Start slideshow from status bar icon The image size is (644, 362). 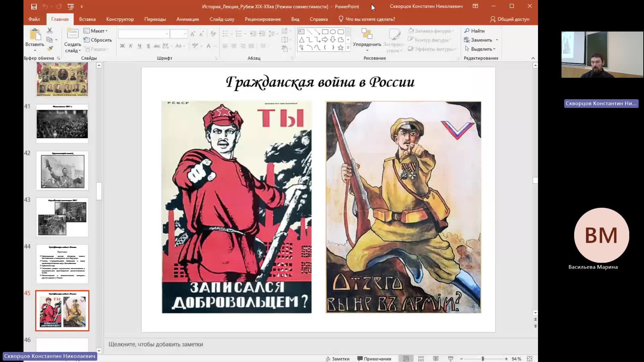[x=450, y=359]
